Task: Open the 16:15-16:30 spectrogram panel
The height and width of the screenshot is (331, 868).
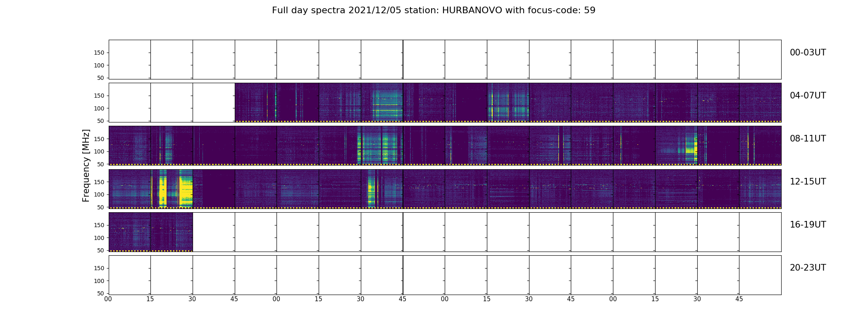Action: point(172,232)
